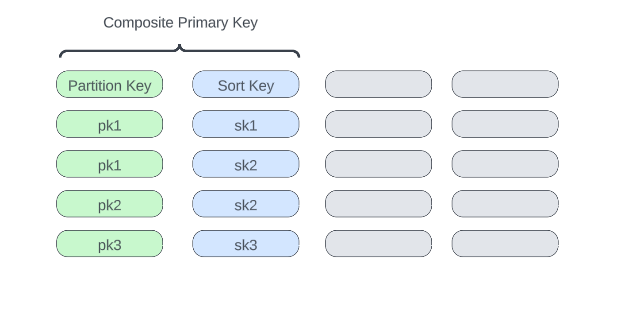Viewport: 644px width, 310px height.
Task: Click the blue sk1 box
Action: [x=246, y=124]
